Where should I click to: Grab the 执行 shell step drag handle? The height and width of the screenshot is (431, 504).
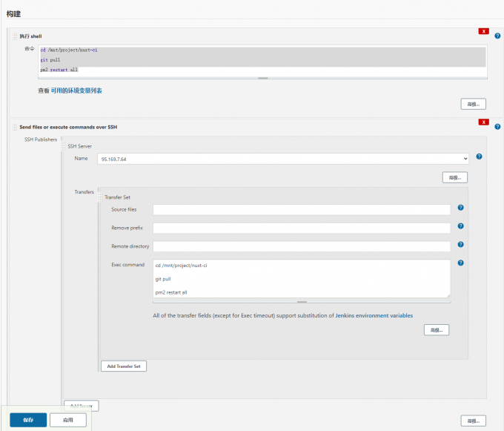(x=15, y=36)
